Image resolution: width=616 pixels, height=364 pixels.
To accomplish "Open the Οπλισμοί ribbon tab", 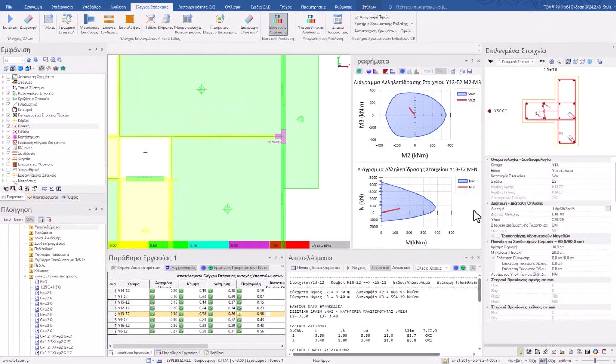I will (233, 7).
